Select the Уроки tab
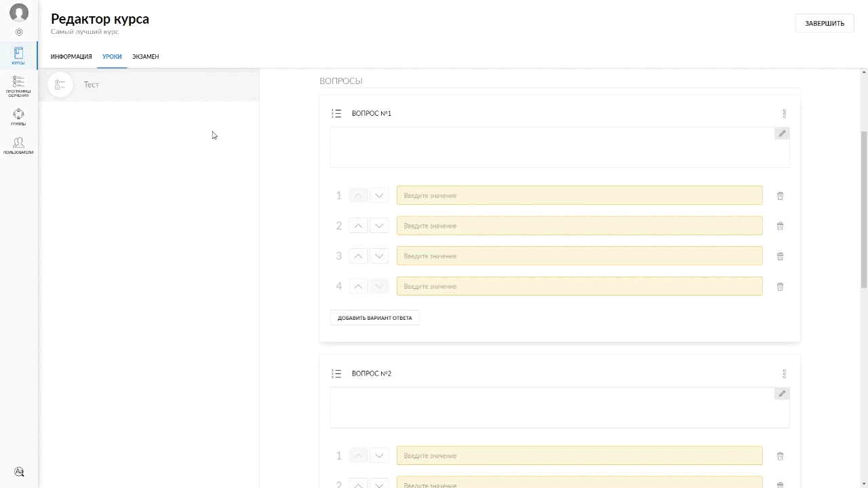Viewport: 868px width, 488px height. [112, 57]
